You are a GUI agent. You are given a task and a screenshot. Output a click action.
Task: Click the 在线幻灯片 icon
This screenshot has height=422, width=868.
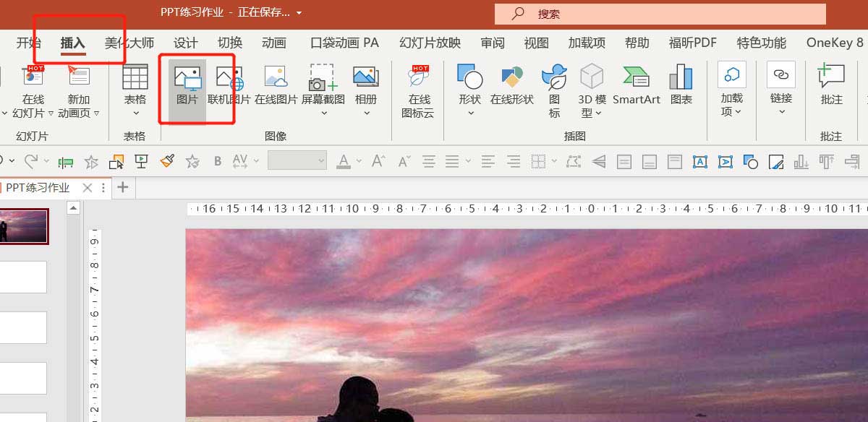pos(33,77)
